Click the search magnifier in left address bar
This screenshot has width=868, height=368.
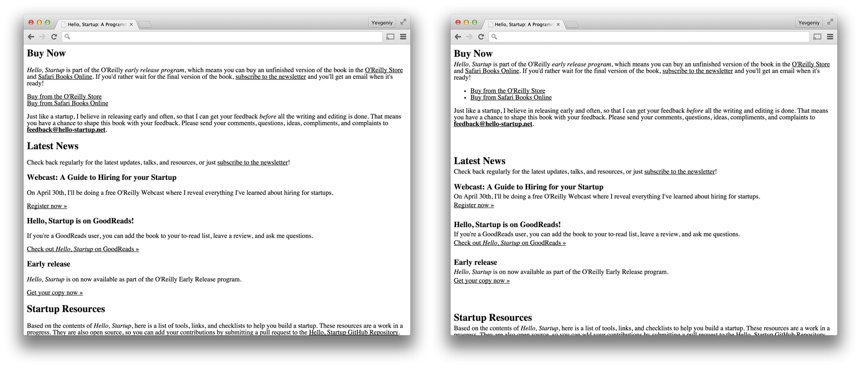[67, 37]
